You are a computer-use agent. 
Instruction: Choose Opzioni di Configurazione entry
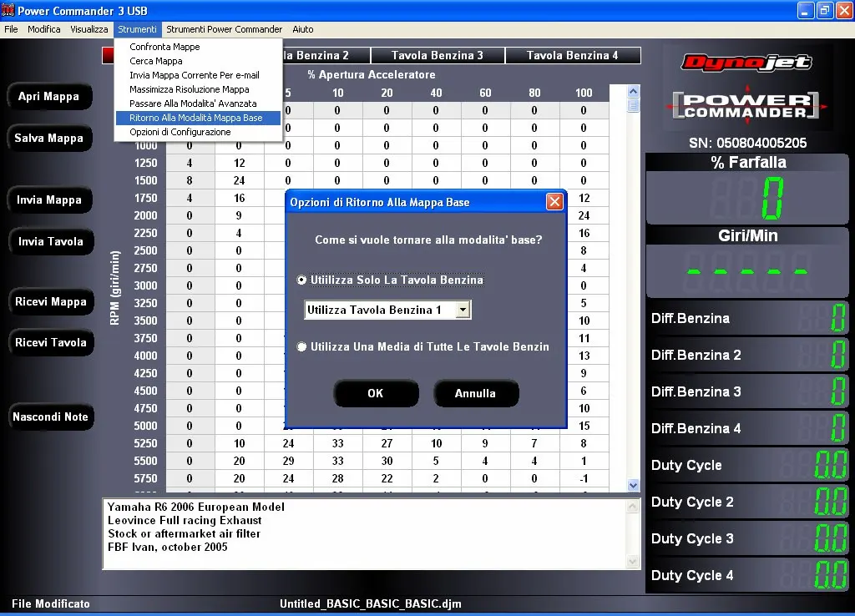pyautogui.click(x=198, y=132)
